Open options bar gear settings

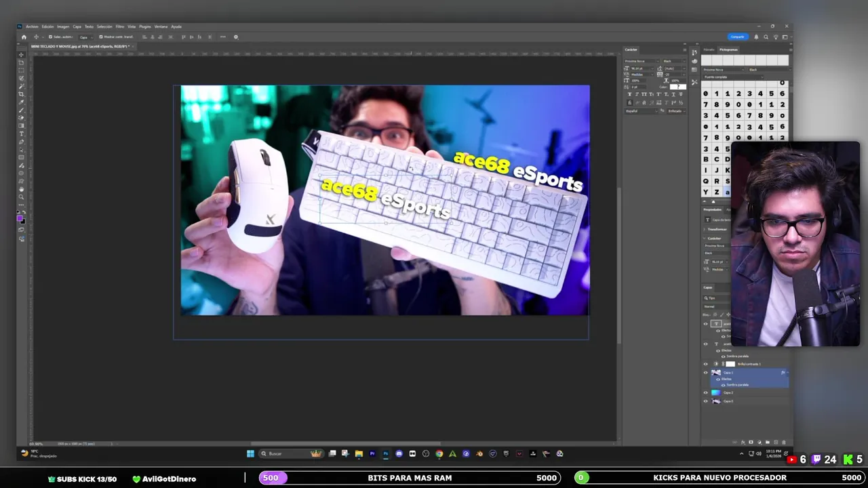pyautogui.click(x=236, y=37)
